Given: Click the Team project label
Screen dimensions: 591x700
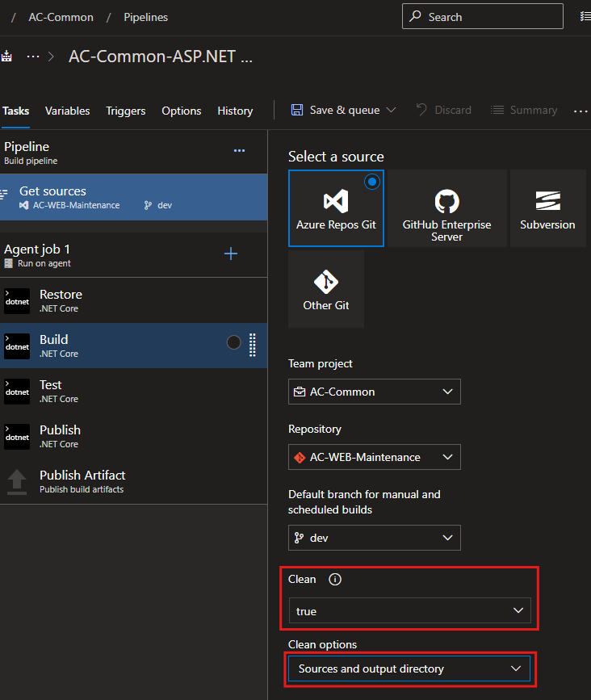Looking at the screenshot, I should pyautogui.click(x=320, y=364).
